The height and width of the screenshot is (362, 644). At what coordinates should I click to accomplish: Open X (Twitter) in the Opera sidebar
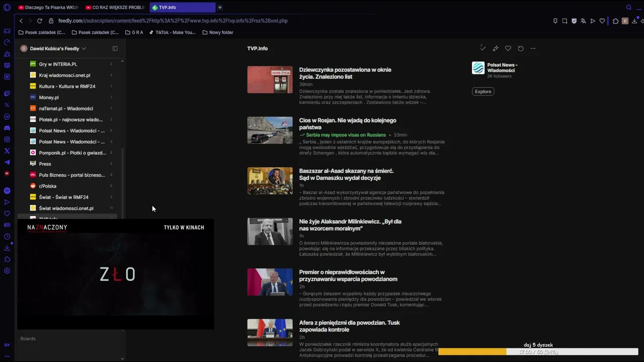[7, 151]
